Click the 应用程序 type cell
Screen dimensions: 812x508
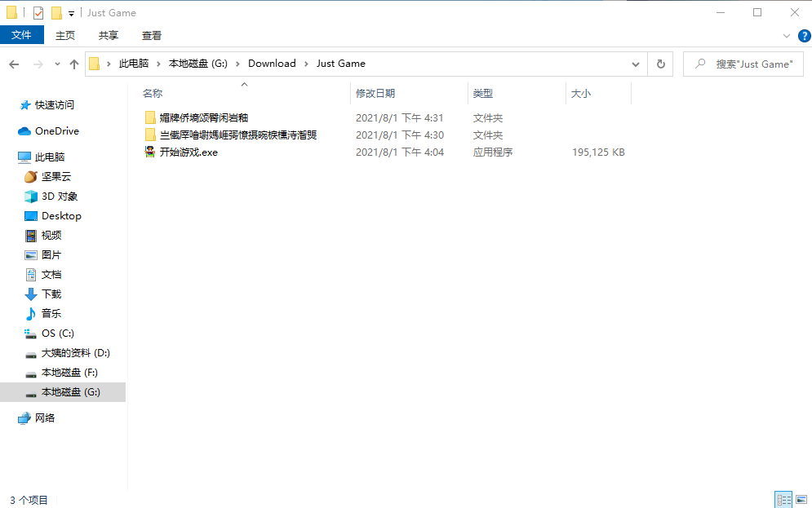pos(492,152)
